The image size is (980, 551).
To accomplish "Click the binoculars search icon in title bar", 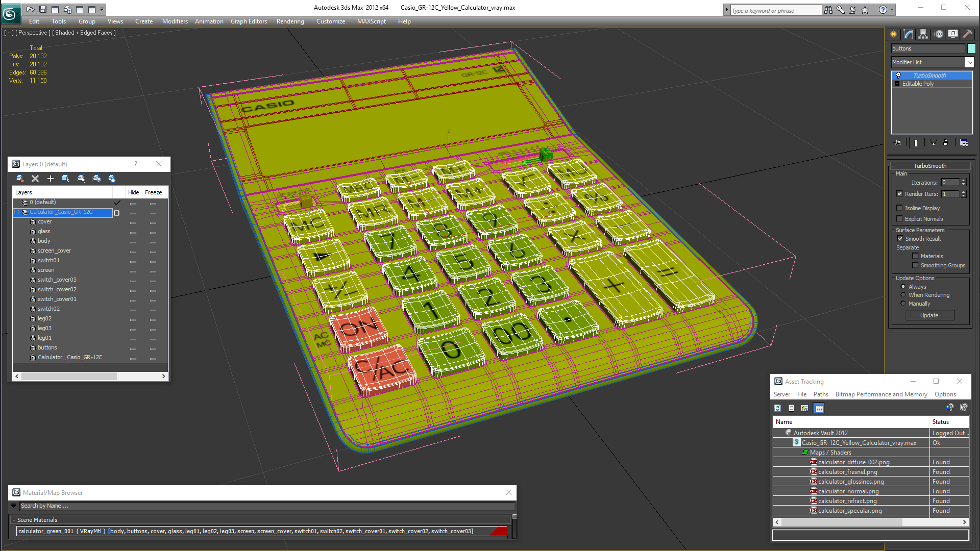I will point(828,10).
